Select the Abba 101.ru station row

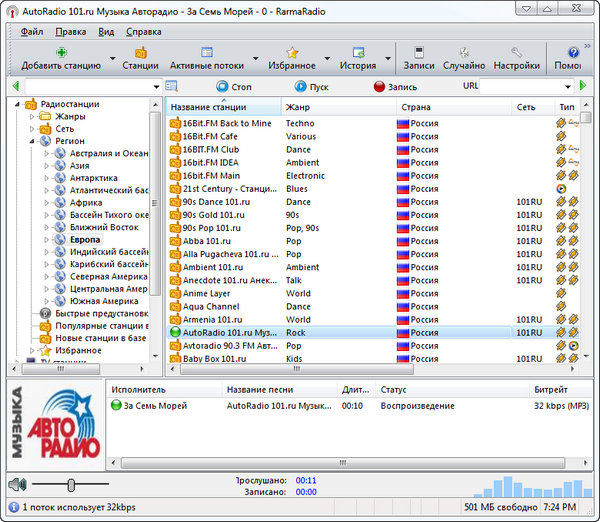pyautogui.click(x=206, y=241)
